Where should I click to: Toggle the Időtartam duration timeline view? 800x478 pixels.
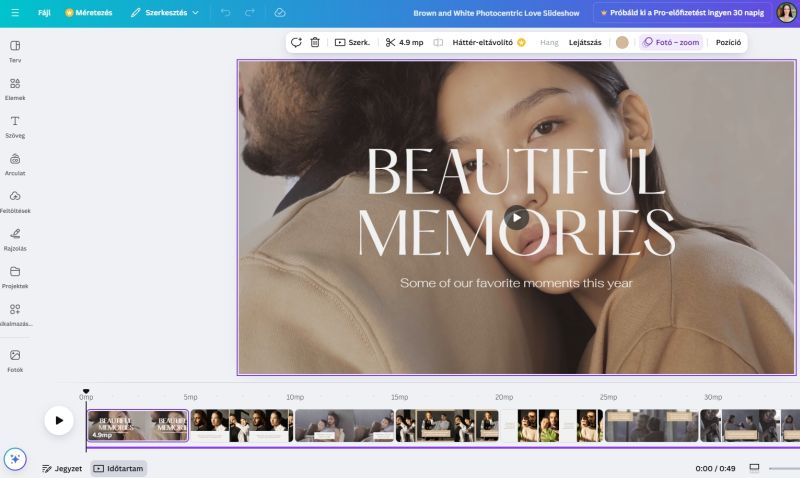119,468
